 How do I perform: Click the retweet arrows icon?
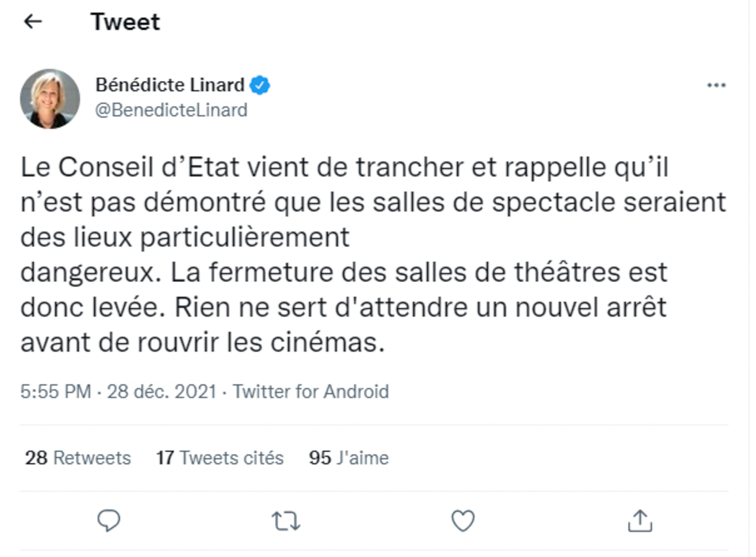pos(286,521)
